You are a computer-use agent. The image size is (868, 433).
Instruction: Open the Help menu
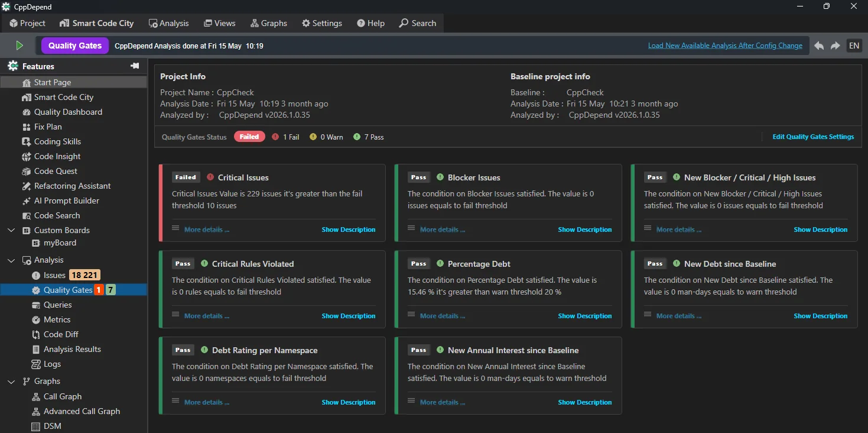(x=370, y=23)
